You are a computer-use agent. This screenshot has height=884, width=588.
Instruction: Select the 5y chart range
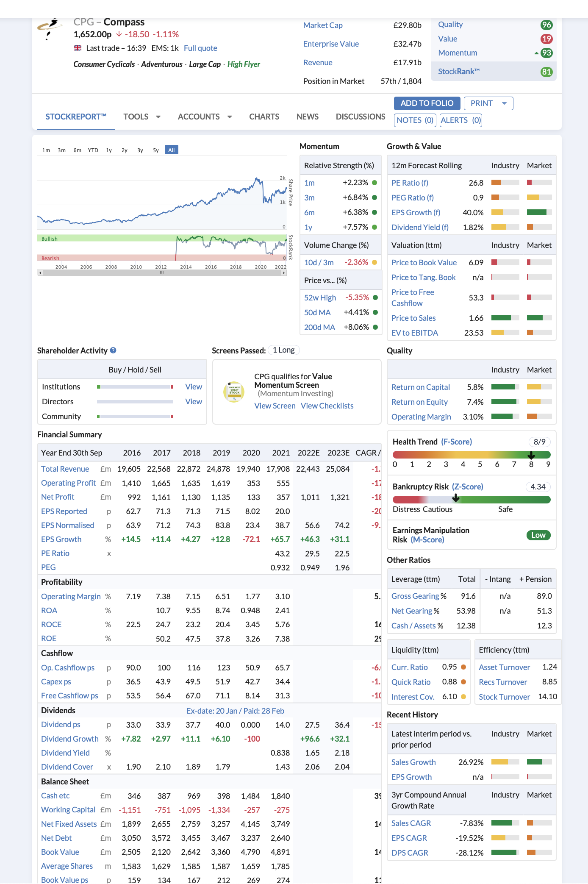[156, 150]
